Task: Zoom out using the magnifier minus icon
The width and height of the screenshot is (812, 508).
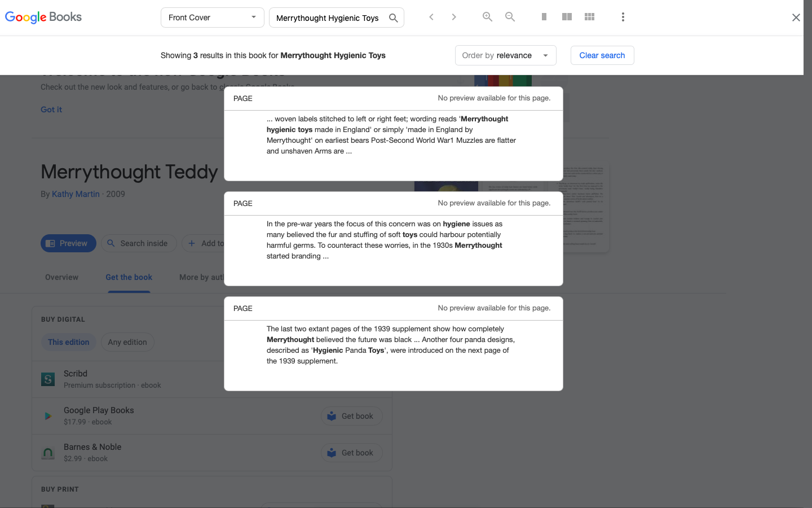Action: pos(510,17)
